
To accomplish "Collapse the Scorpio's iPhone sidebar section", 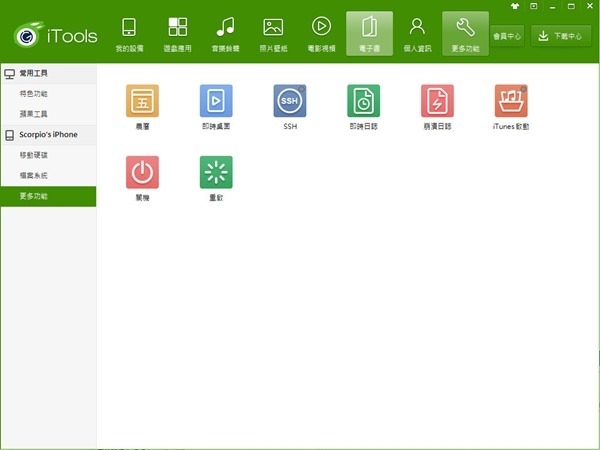I will (48, 134).
